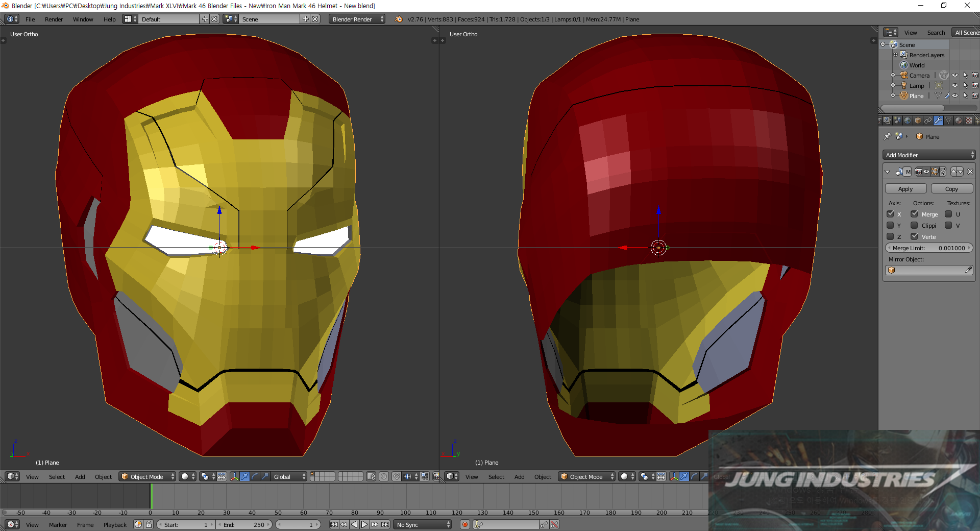This screenshot has height=531, width=980.
Task: Open the World globe properties tab
Action: click(x=908, y=120)
